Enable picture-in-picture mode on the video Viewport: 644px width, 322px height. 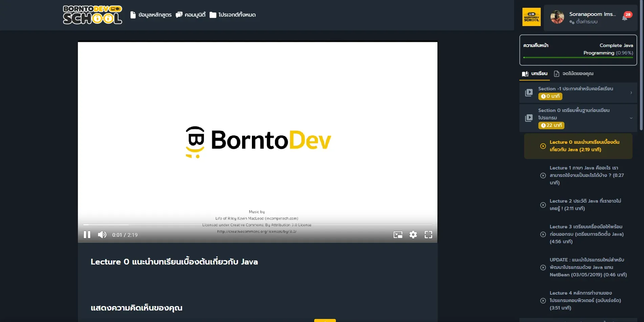pos(398,234)
